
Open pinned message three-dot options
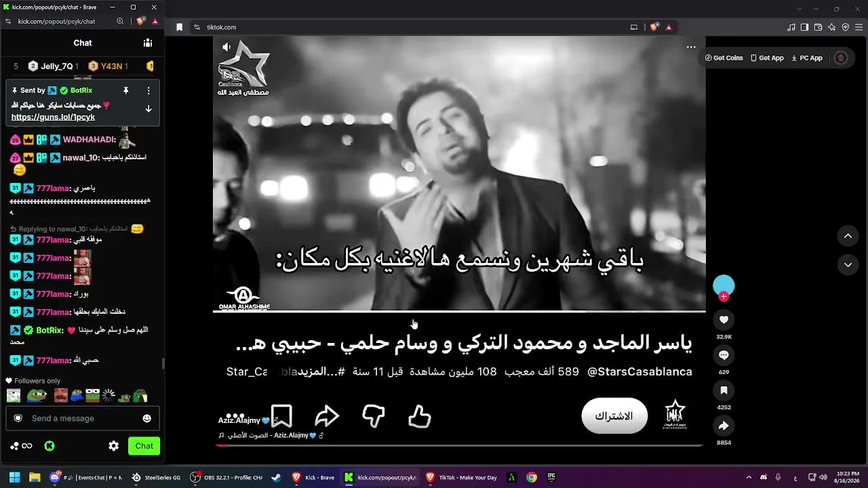point(149,90)
